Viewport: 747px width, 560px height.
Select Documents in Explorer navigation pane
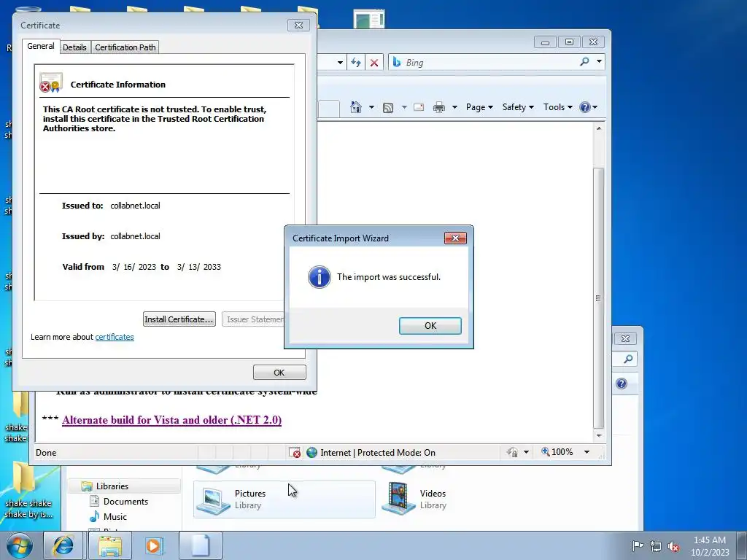click(x=125, y=502)
